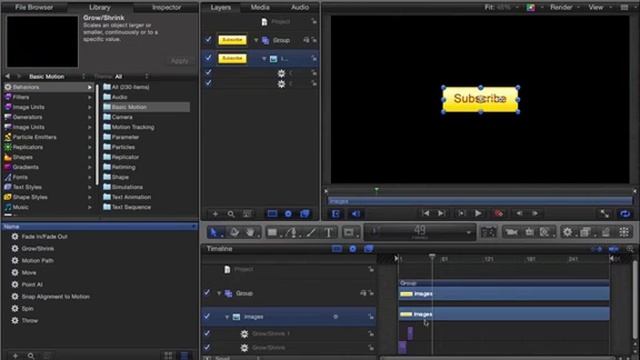Screen dimensions: 640x360
Task: Open the Fit zoom dropdown
Action: [x=502, y=7]
